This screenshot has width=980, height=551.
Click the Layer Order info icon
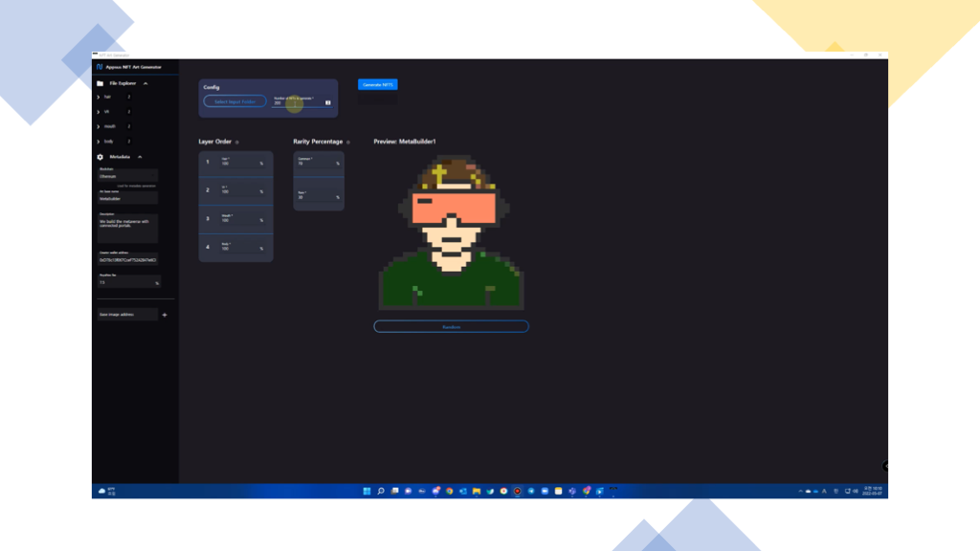(x=237, y=143)
